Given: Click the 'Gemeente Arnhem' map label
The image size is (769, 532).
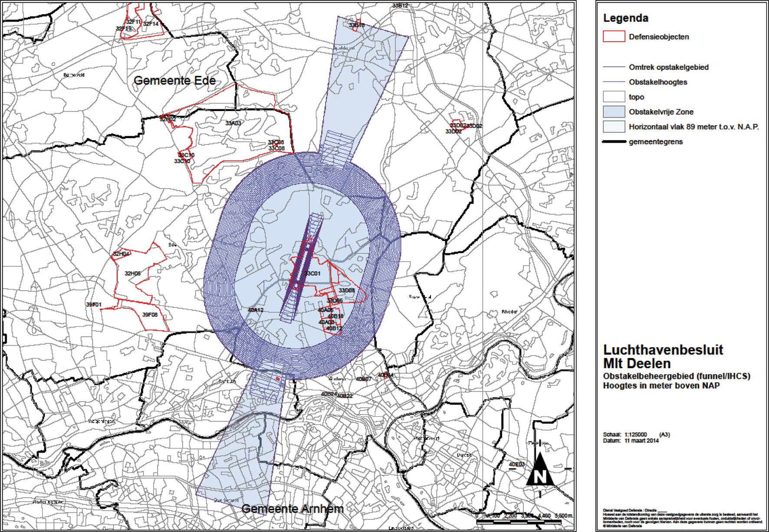Looking at the screenshot, I should click(x=292, y=509).
